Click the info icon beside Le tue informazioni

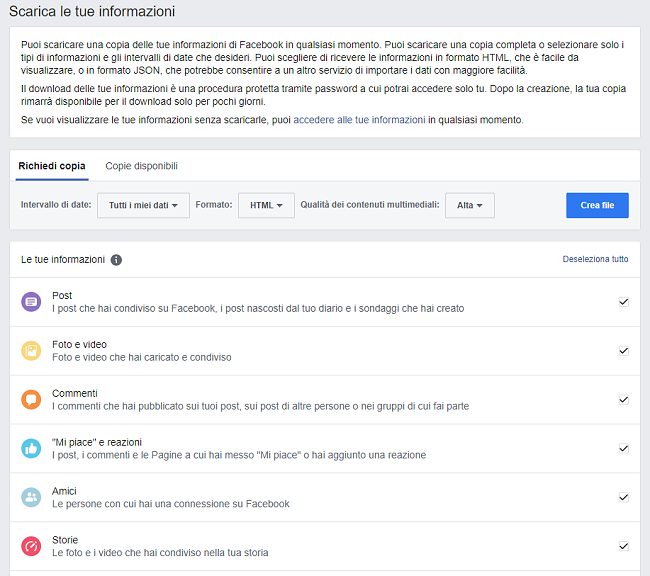tap(116, 260)
